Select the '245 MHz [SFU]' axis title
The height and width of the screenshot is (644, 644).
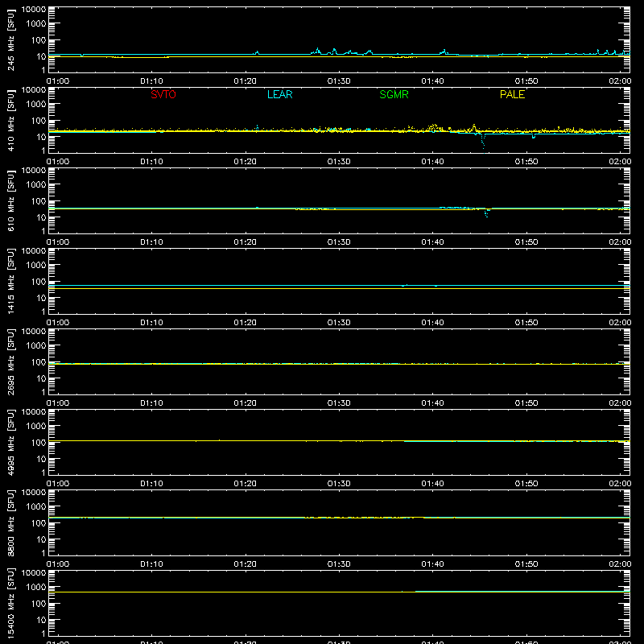pos(11,40)
